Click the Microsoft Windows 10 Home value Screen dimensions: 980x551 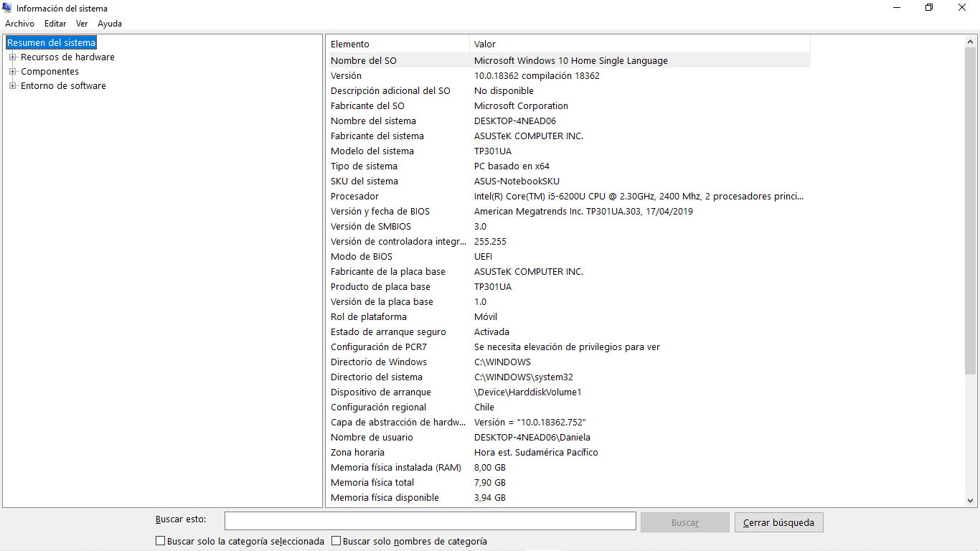(571, 61)
